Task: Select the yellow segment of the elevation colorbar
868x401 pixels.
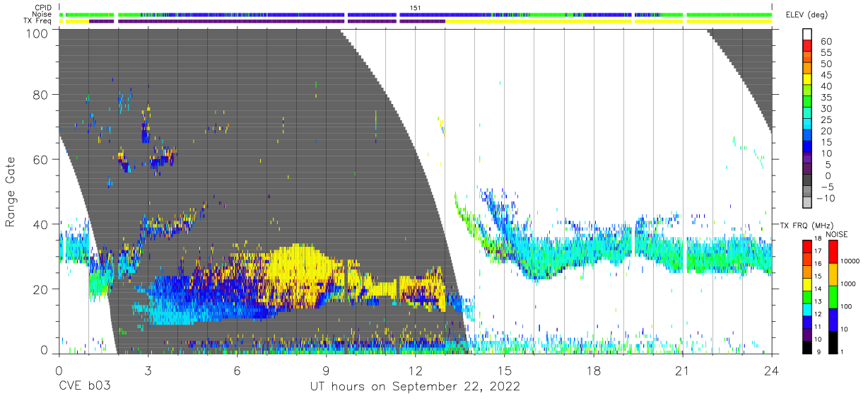Action: 809,80
